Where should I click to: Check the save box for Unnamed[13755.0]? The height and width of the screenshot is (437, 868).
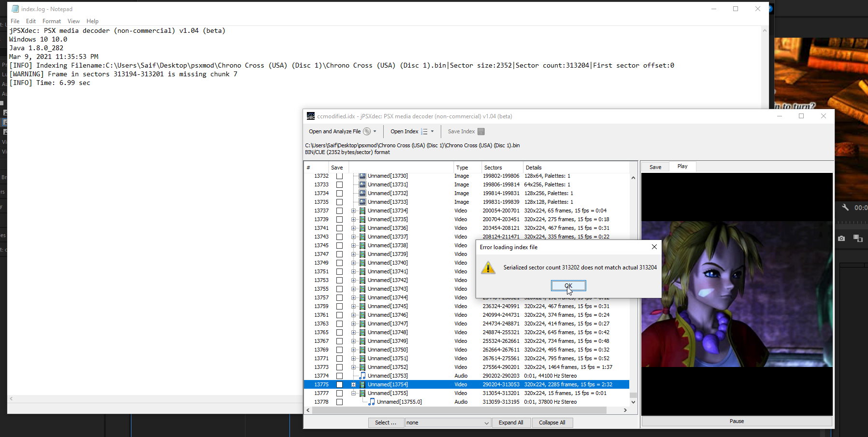339,402
